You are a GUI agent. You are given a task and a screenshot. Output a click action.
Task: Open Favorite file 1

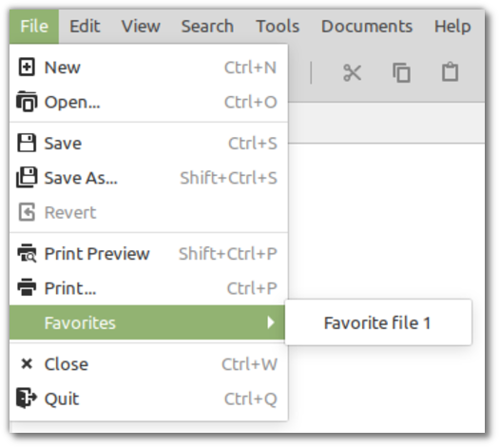coord(378,322)
